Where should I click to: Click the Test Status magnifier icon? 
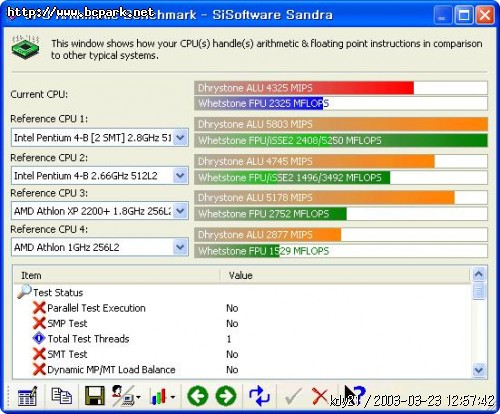24,291
